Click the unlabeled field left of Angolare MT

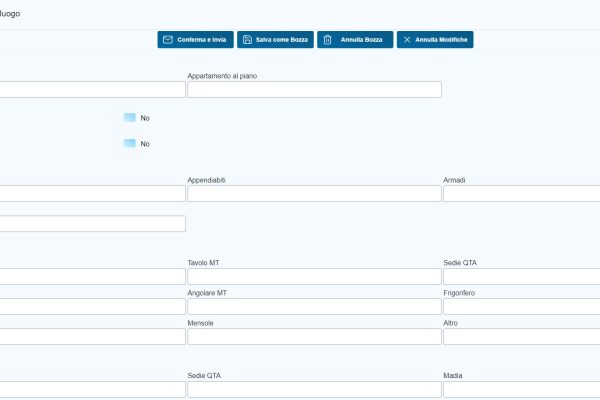pyautogui.click(x=93, y=307)
